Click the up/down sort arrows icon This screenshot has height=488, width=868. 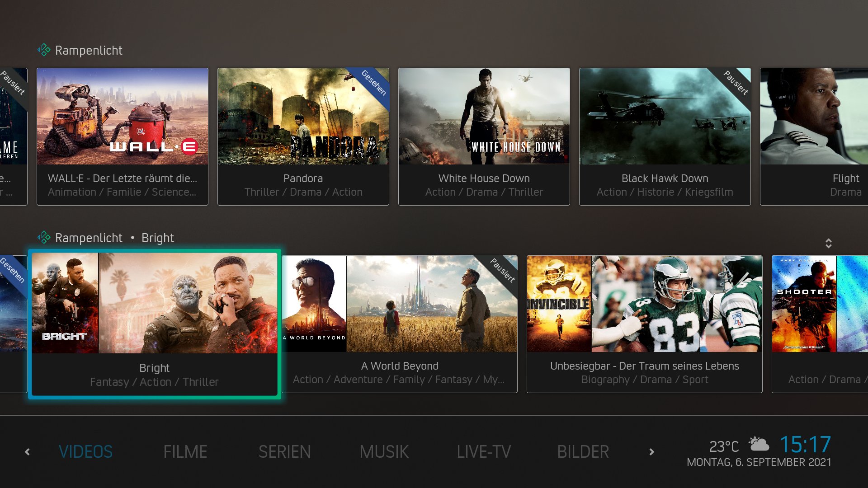click(x=828, y=243)
